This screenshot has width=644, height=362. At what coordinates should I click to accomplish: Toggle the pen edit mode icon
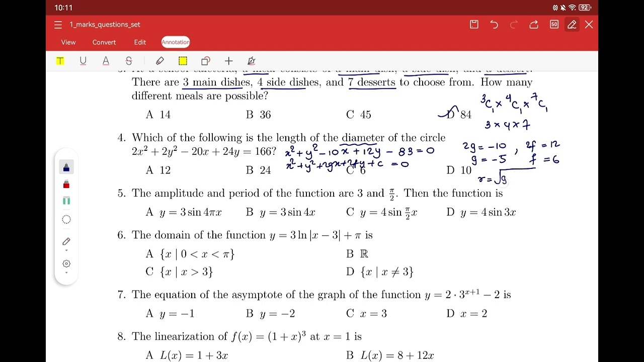[x=572, y=25]
